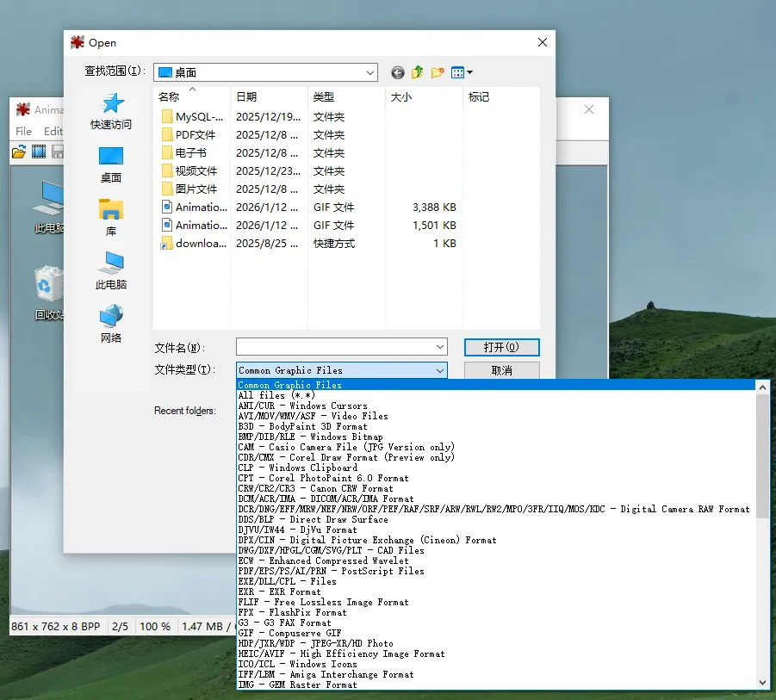The width and height of the screenshot is (776, 700).
Task: Click 视频文件 folder icon
Action: 167,171
